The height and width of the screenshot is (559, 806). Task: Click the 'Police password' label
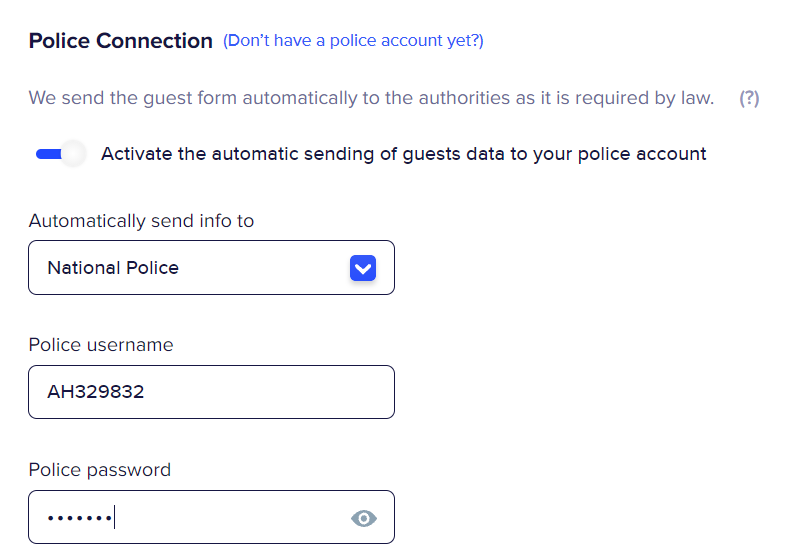(x=99, y=470)
